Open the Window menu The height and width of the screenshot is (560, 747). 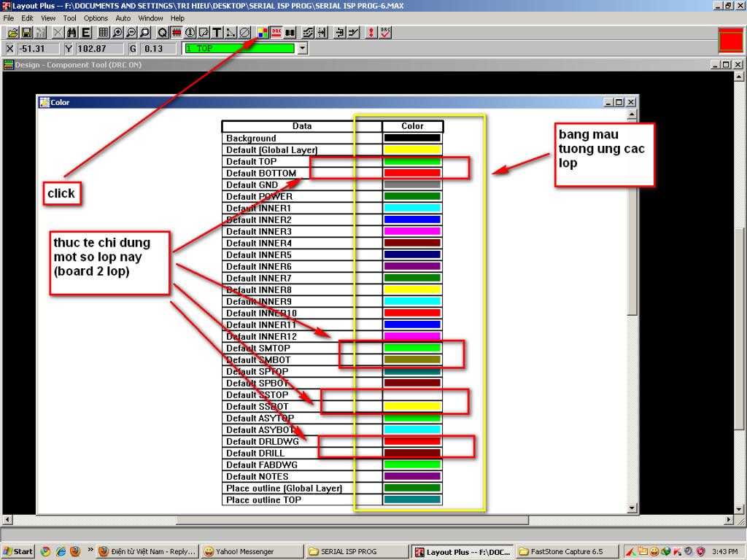[x=150, y=18]
